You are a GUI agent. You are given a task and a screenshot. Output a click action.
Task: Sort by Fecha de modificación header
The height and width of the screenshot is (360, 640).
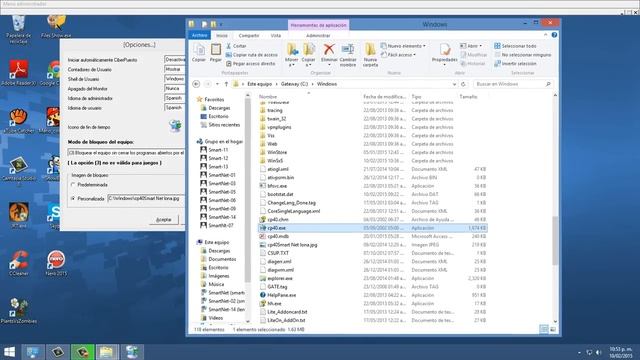[384, 97]
